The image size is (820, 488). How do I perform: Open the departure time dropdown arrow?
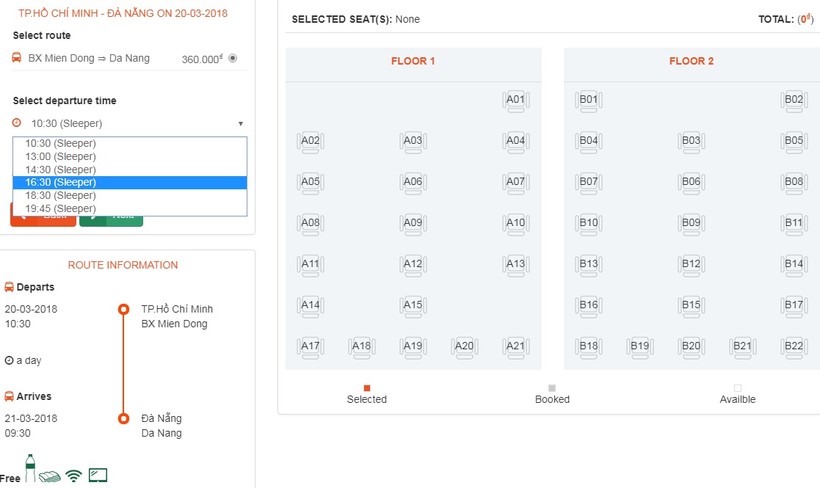coord(240,124)
